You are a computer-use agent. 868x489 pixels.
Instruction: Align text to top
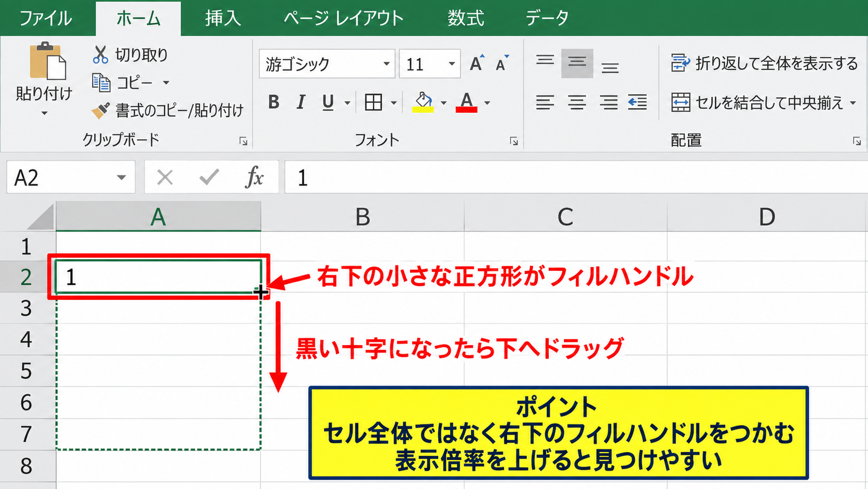[545, 60]
